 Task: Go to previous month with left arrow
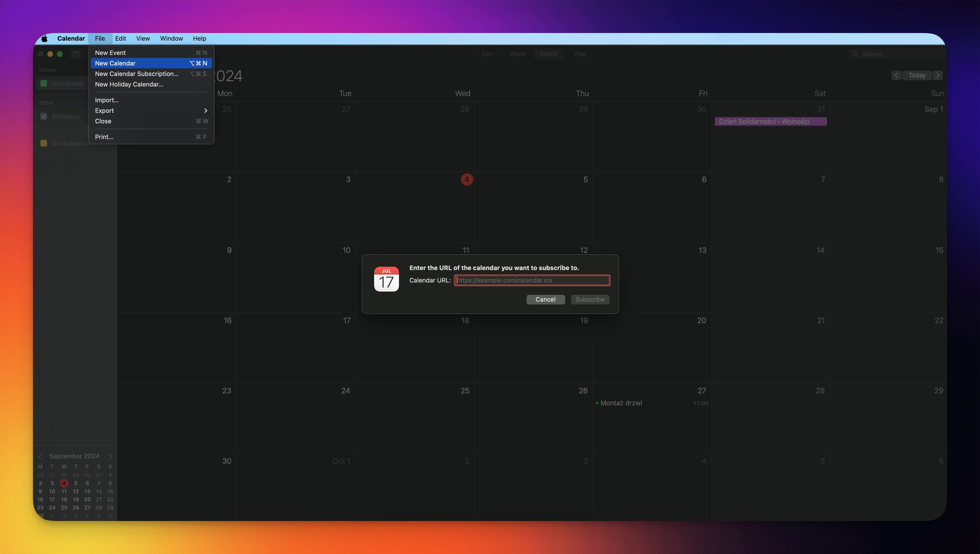click(x=896, y=75)
